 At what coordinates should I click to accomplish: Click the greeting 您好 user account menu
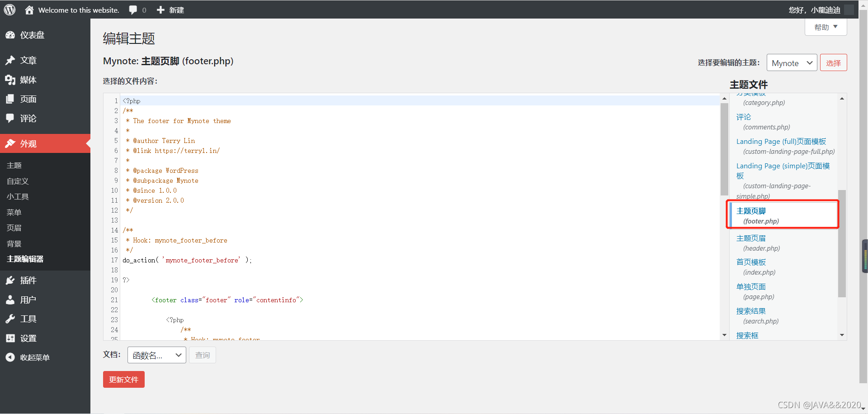[814, 10]
